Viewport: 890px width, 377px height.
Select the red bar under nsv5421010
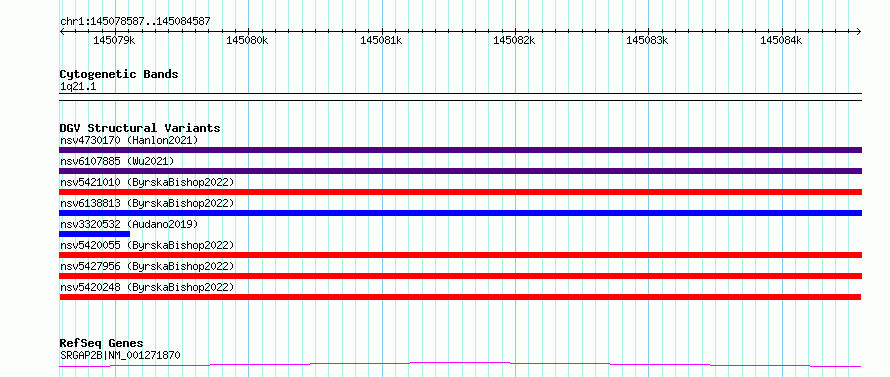(460, 192)
